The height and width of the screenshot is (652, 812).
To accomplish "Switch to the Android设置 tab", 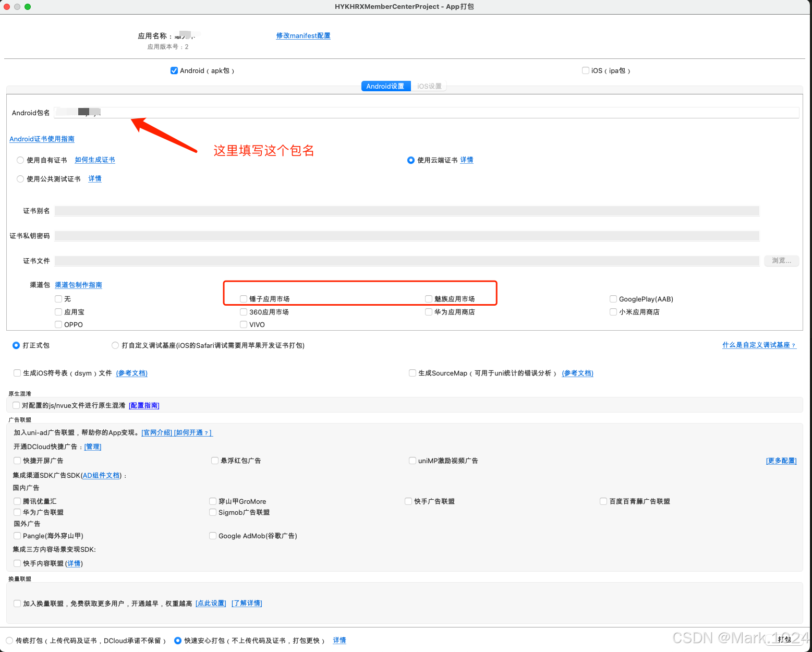I will pos(386,86).
